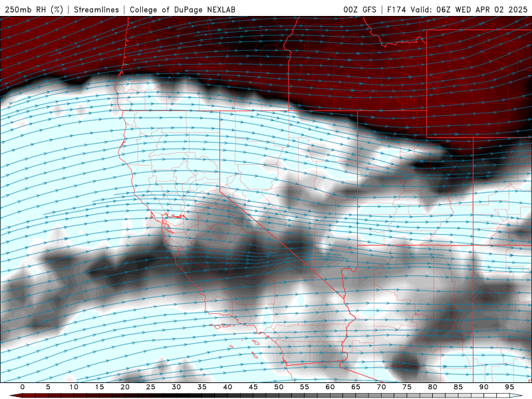Click the "45" value on the color scale
Screen dimensions: 532x399
coord(253,387)
